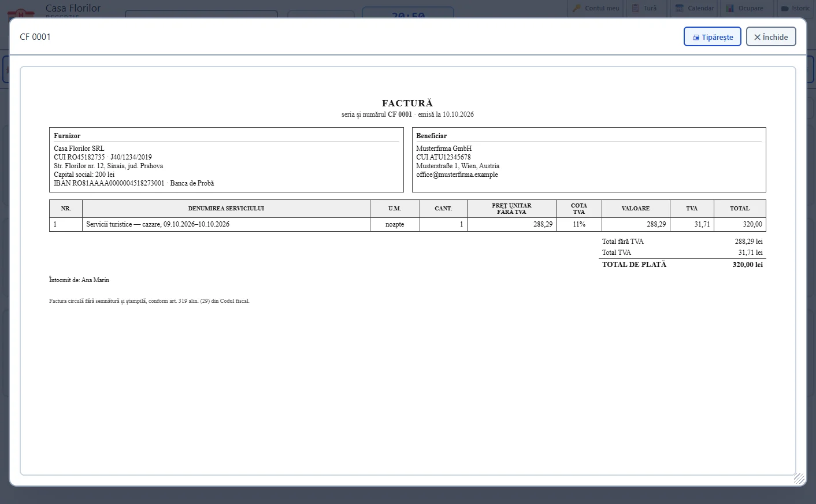The image size is (816, 504).
Task: Click the Servicii turistice row description cell
Action: (x=226, y=224)
